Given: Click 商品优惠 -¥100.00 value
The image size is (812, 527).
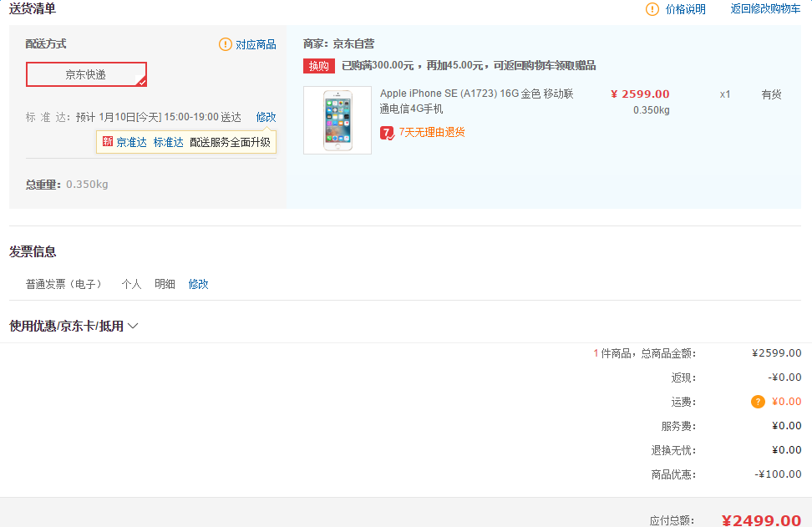Looking at the screenshot, I should (x=778, y=474).
